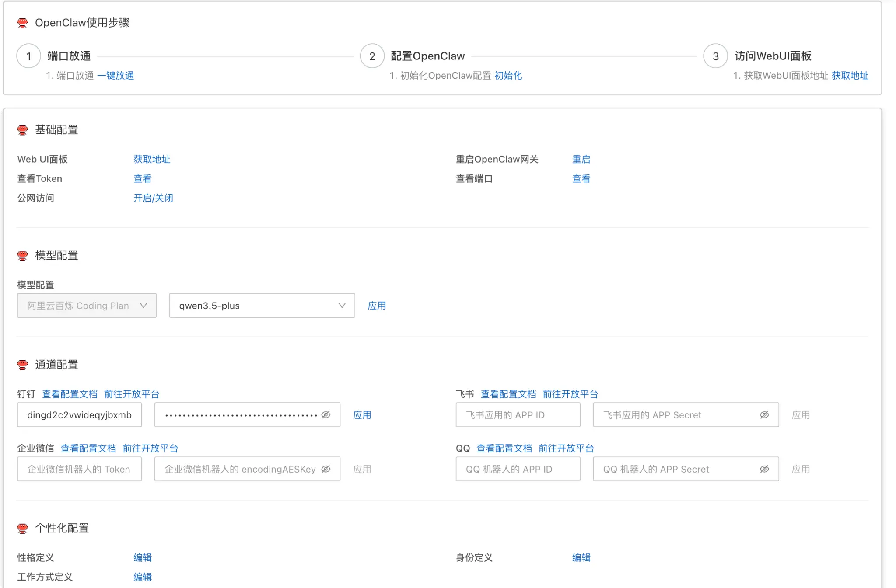Click 获取地址 for the Web UI面板

point(151,159)
